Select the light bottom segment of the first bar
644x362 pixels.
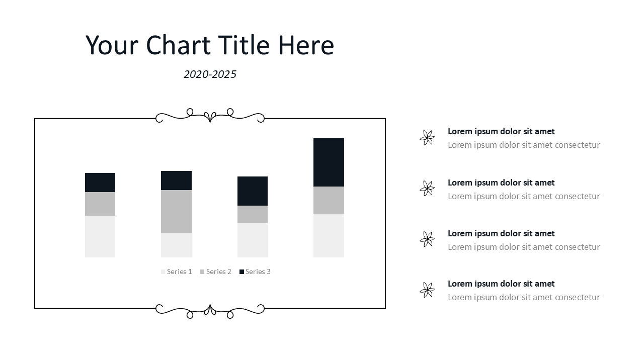pyautogui.click(x=100, y=236)
